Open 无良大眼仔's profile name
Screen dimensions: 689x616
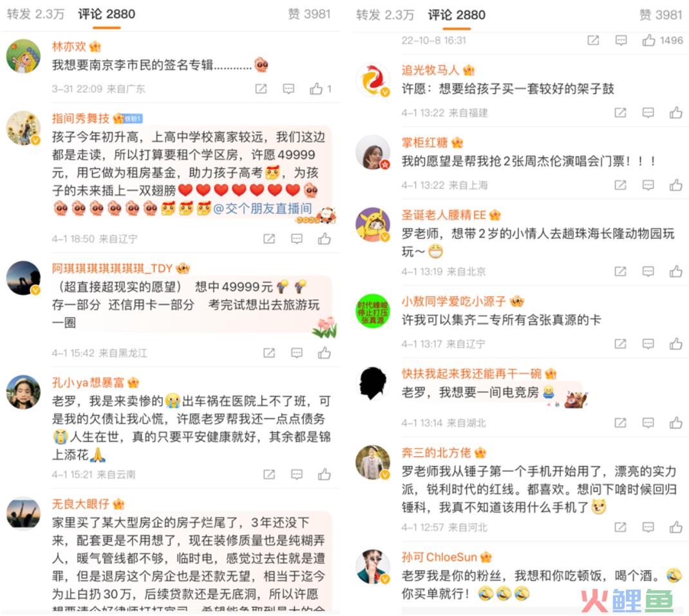[80, 503]
